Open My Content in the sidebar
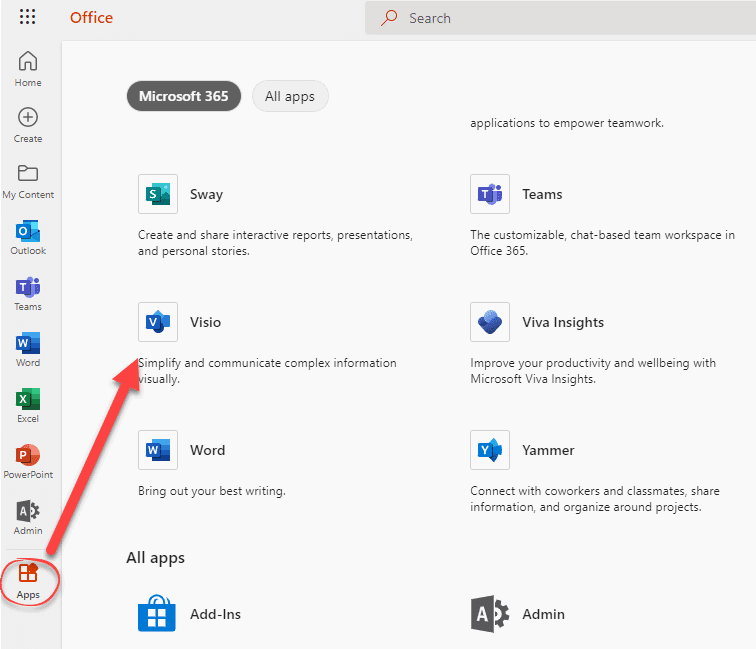The image size is (756, 649). pyautogui.click(x=28, y=181)
